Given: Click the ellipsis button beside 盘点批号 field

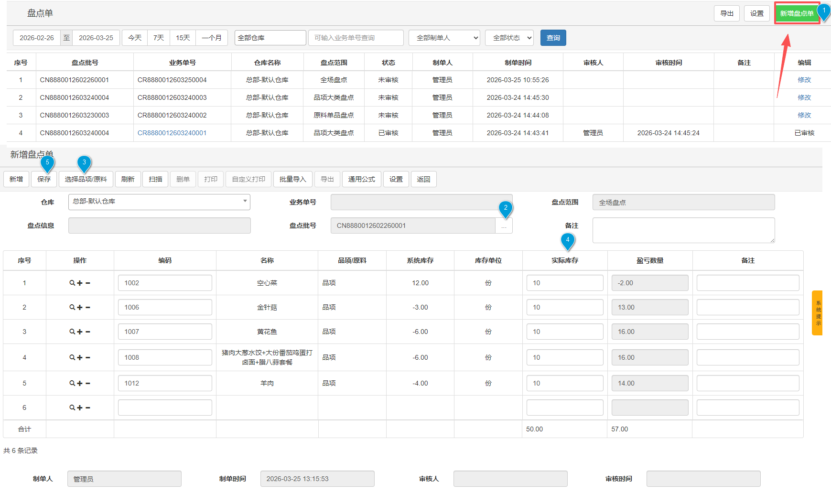Looking at the screenshot, I should [x=504, y=226].
